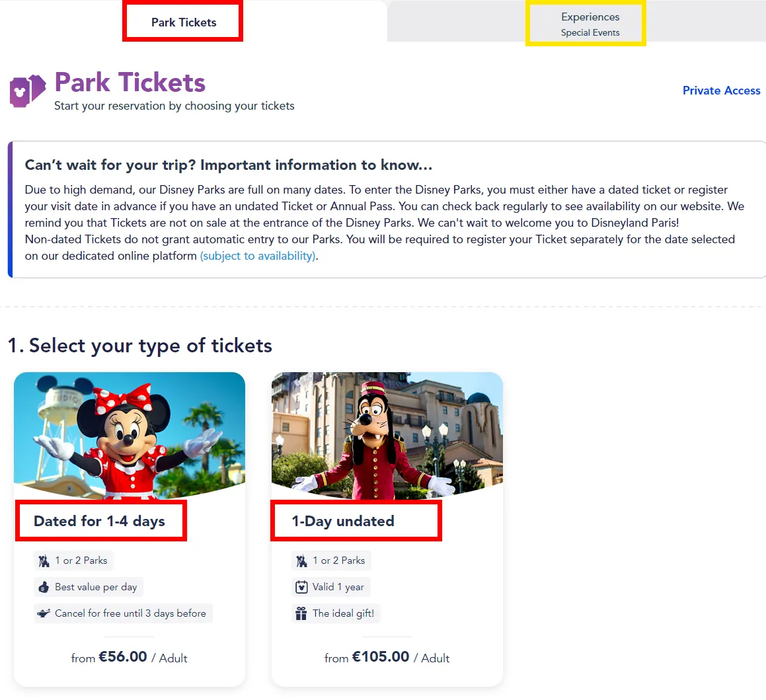Click the parks icon under Dated tickets

(44, 561)
